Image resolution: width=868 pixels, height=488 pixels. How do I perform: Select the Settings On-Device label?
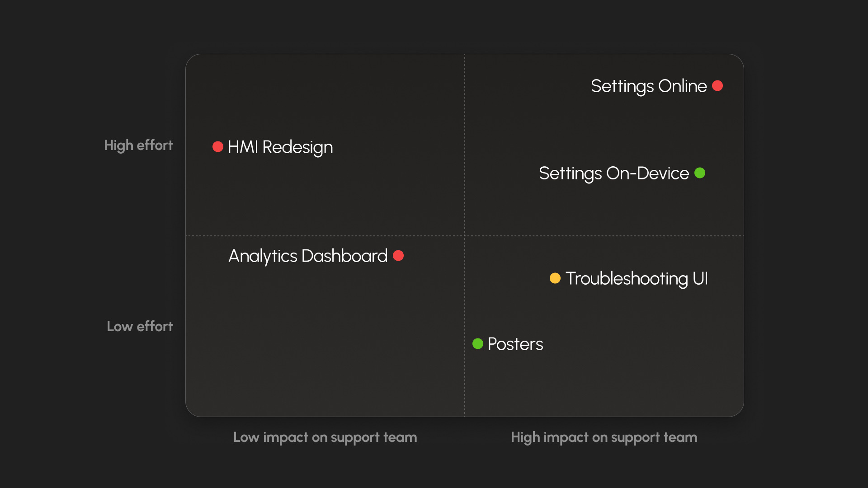(x=614, y=174)
